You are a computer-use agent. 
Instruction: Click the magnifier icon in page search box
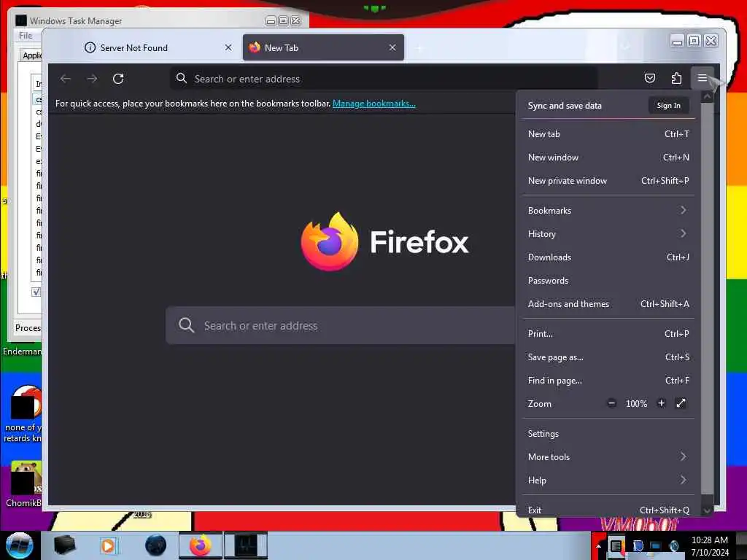(186, 326)
